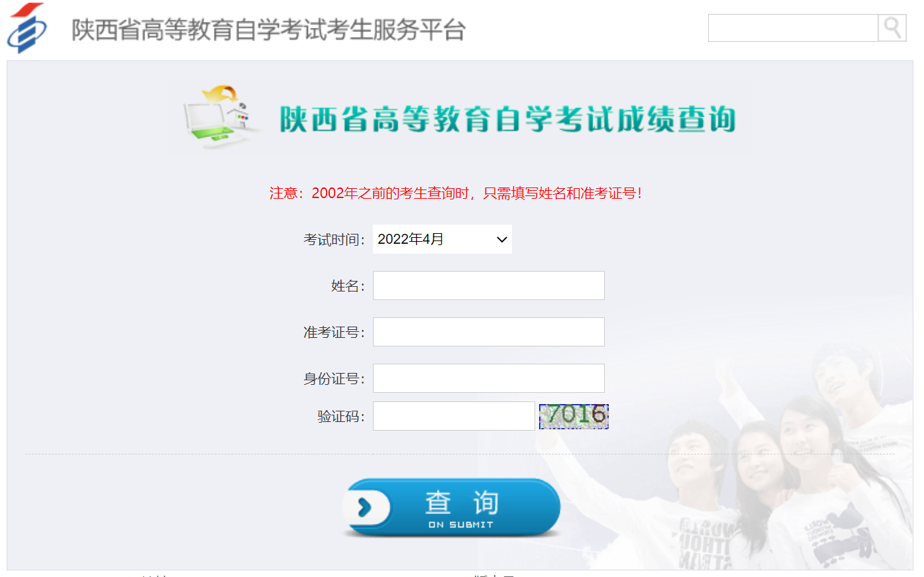Screen dimensions: 924x577
Task: Click the arrow icon on 查询 button
Action: [x=365, y=508]
